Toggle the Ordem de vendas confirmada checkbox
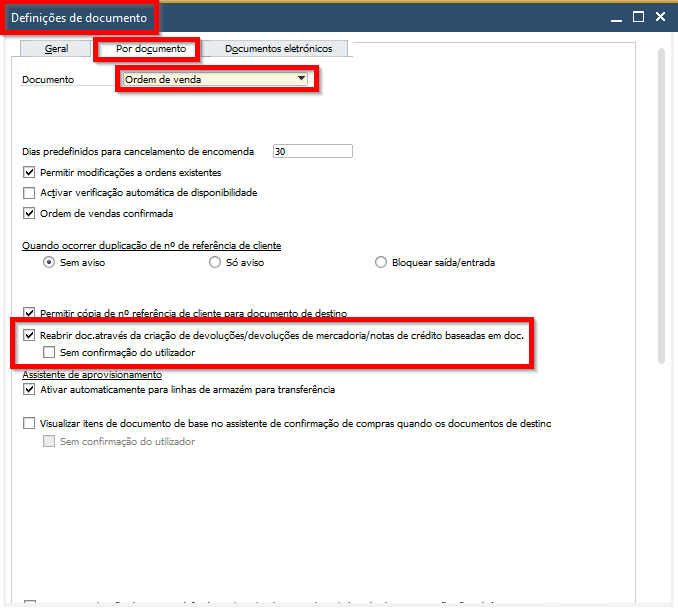The width and height of the screenshot is (678, 610). 29,213
